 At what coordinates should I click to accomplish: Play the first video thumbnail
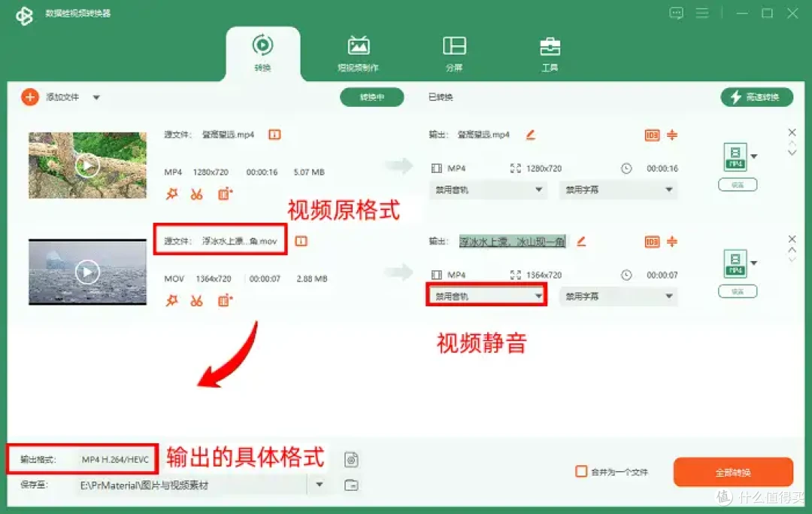coord(87,166)
